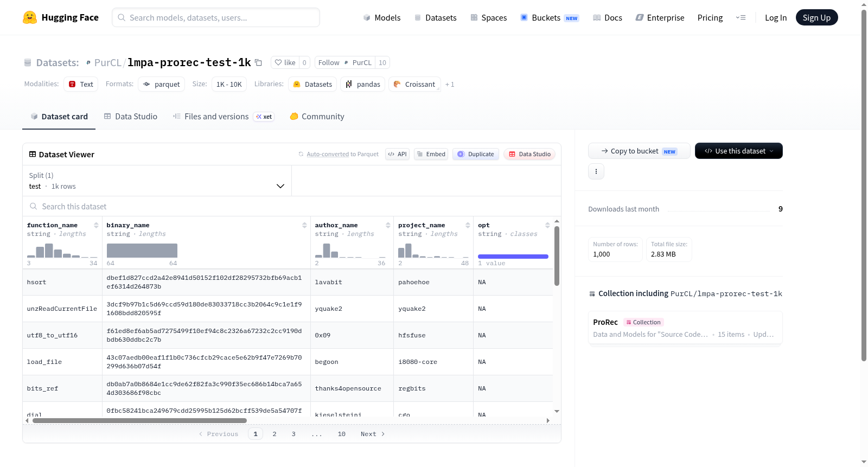Screen dimensions: 868x467
Task: Expand the Split test dropdown
Action: pyautogui.click(x=157, y=181)
